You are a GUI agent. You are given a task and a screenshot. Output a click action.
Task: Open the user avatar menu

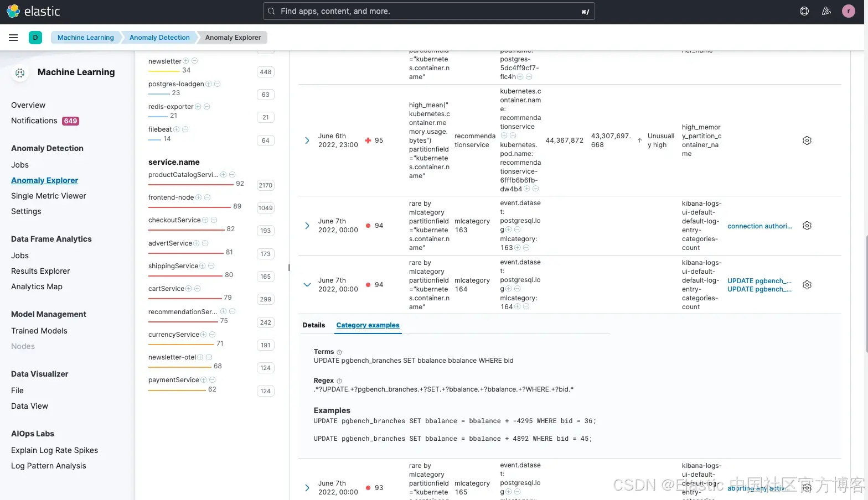(x=849, y=11)
